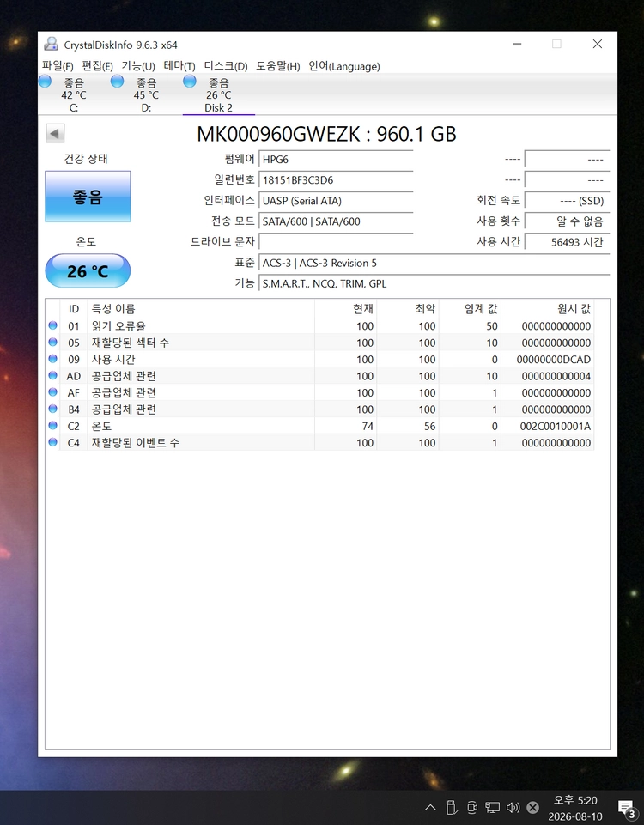Click status dot of attribute 09 row
The image size is (644, 825).
[52, 359]
